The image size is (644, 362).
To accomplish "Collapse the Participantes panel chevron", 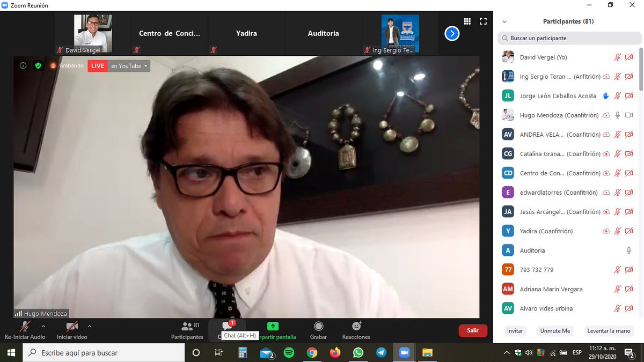I will [x=504, y=22].
